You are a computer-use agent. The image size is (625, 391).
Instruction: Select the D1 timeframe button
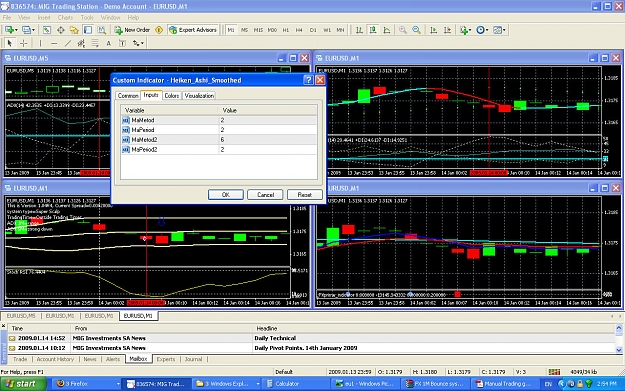pos(313,30)
